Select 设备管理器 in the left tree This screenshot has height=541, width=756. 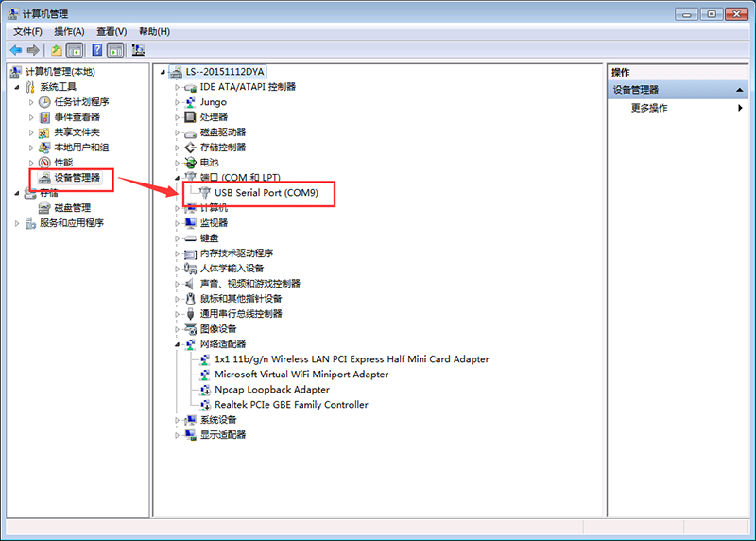coord(77,178)
